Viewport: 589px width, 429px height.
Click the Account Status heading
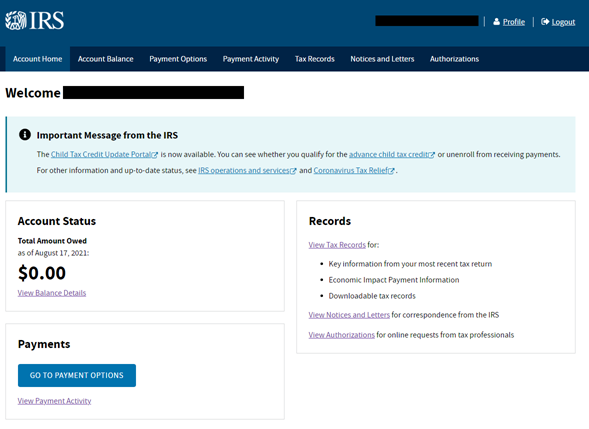(57, 221)
